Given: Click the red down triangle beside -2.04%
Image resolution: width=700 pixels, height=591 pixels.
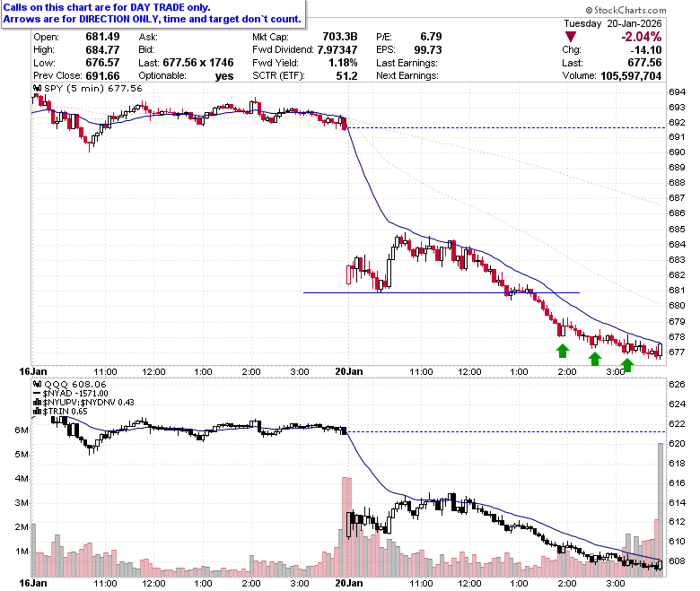Looking at the screenshot, I should tap(570, 37).
